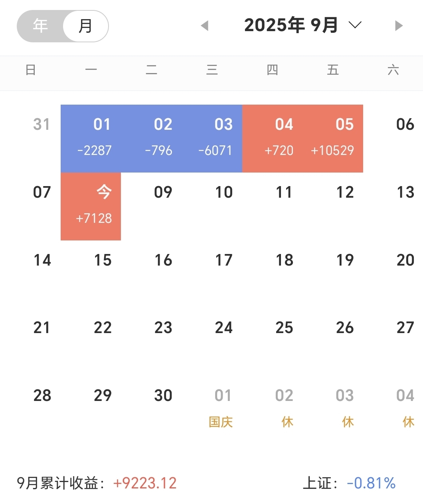
Task: Select day 03 showing -6071
Action: [212, 139]
